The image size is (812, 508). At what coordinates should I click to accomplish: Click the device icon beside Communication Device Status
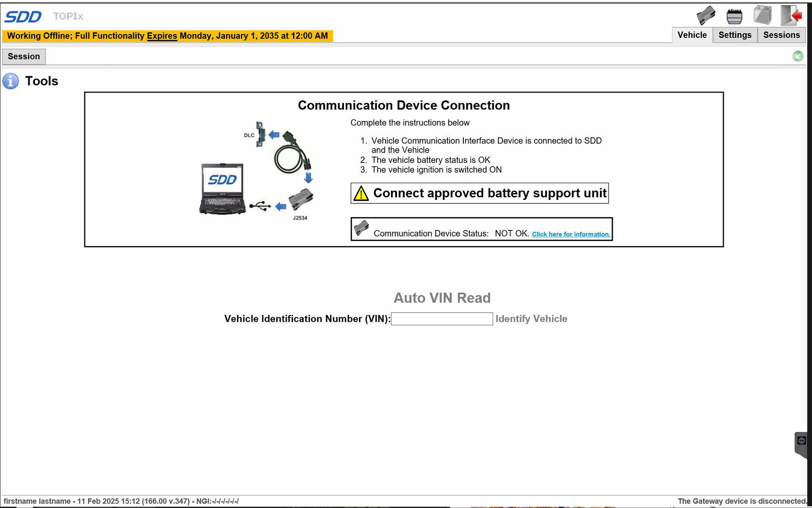click(x=361, y=228)
